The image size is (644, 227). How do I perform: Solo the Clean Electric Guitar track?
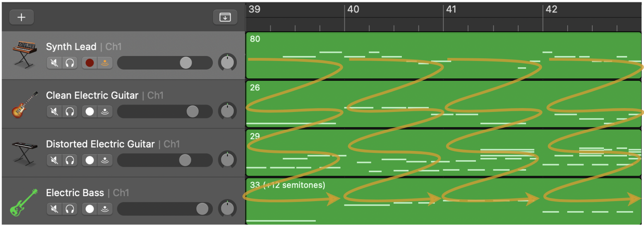70,112
